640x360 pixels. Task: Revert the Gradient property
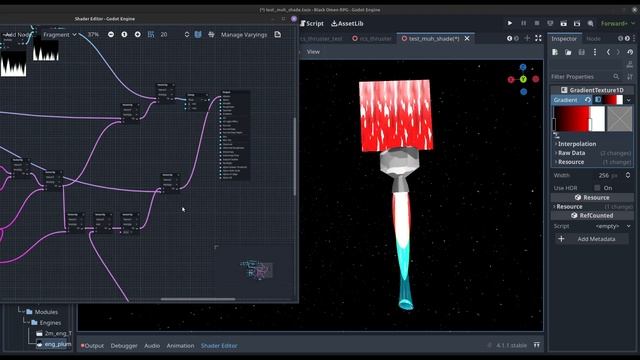(x=588, y=100)
